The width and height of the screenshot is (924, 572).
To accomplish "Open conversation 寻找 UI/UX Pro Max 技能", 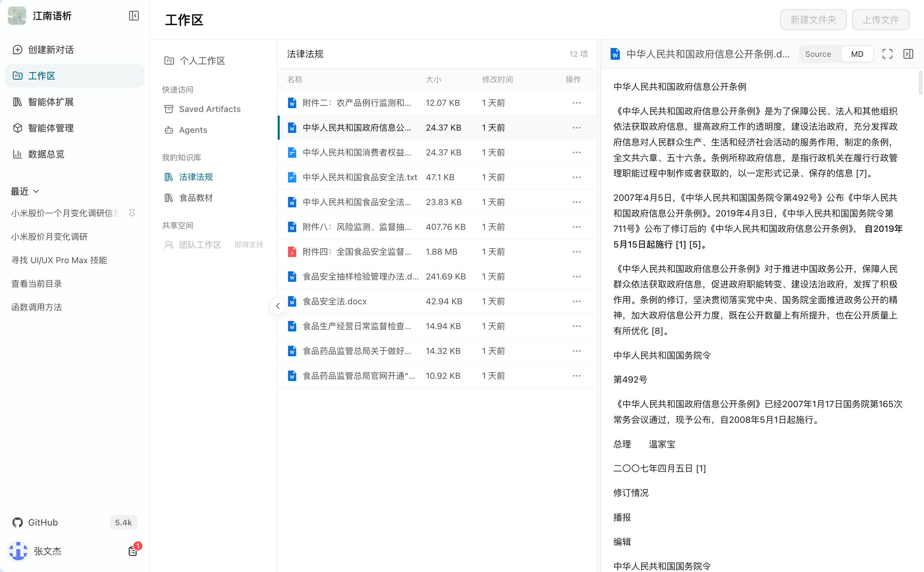I will click(59, 260).
